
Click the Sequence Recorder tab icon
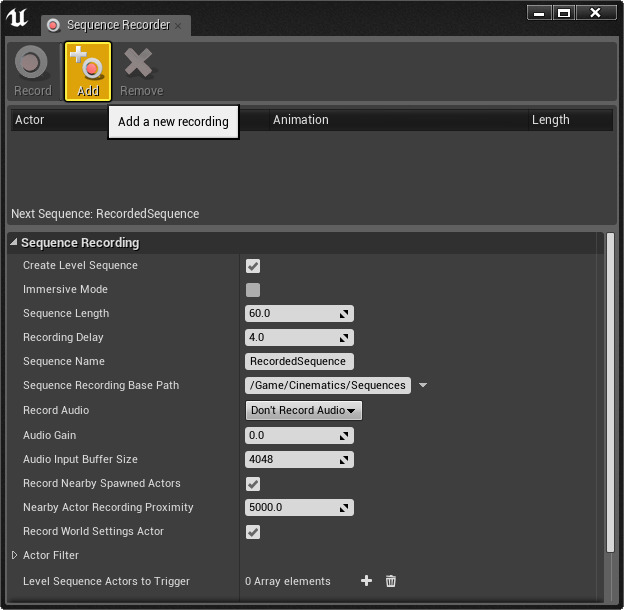(54, 25)
